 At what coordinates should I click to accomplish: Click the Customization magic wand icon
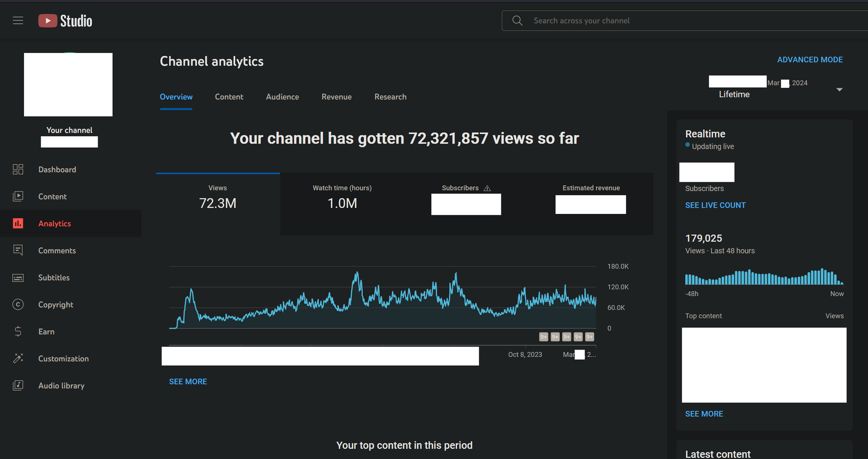18,359
